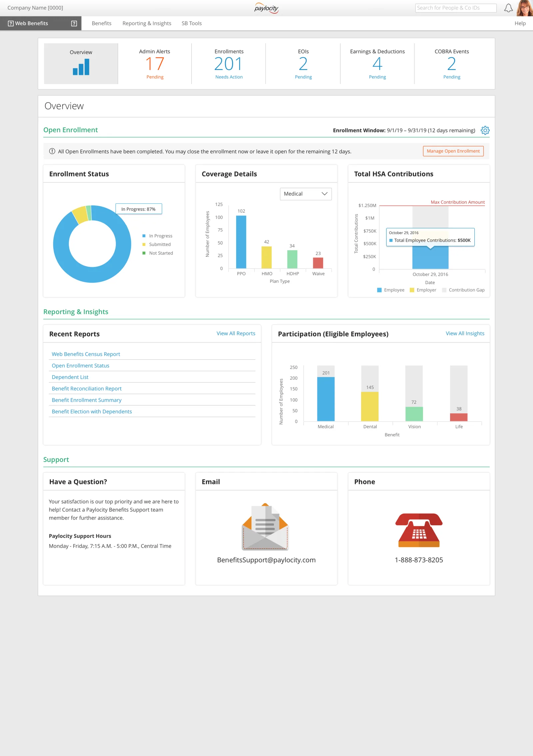This screenshot has width=533, height=756.
Task: Toggle In Progress legend entry
Action: (158, 236)
